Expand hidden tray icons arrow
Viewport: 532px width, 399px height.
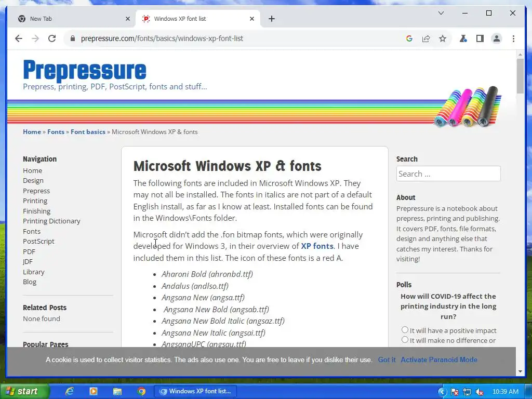442,392
